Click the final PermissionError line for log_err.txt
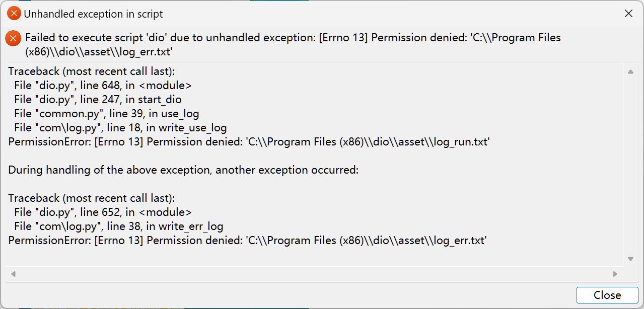Image resolution: width=644 pixels, height=309 pixels. (x=247, y=241)
